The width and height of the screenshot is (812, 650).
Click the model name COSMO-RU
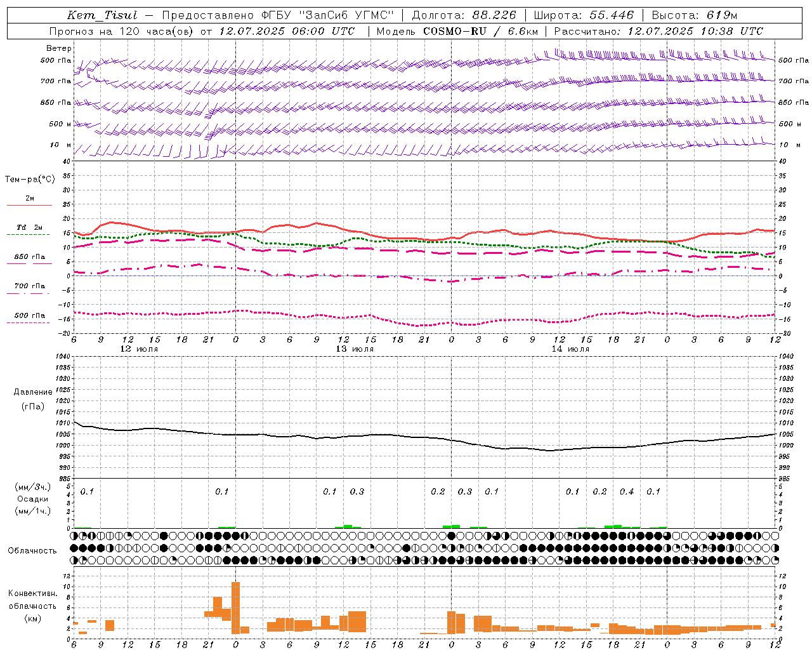click(454, 31)
